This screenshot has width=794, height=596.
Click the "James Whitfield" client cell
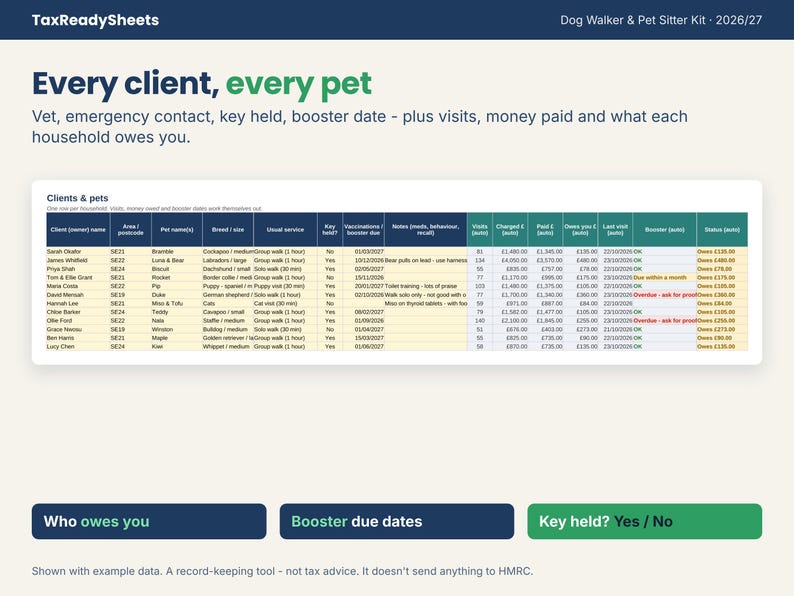(x=78, y=260)
